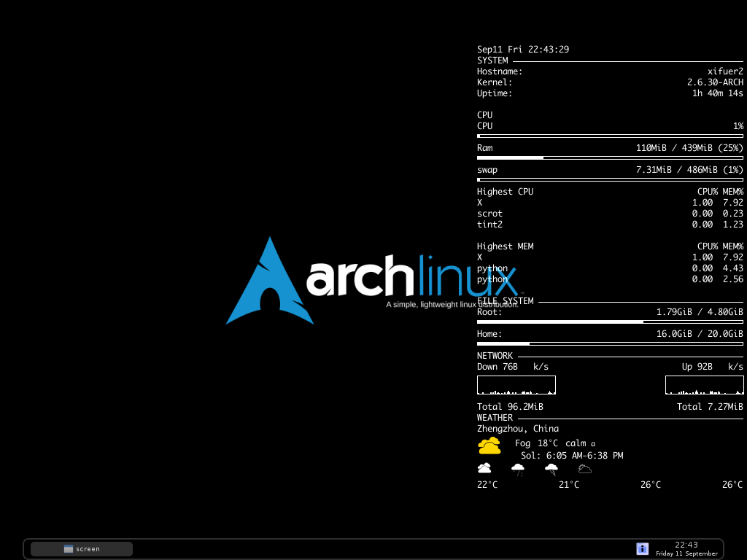Click the Sol sunrise-sunset times

point(572,456)
